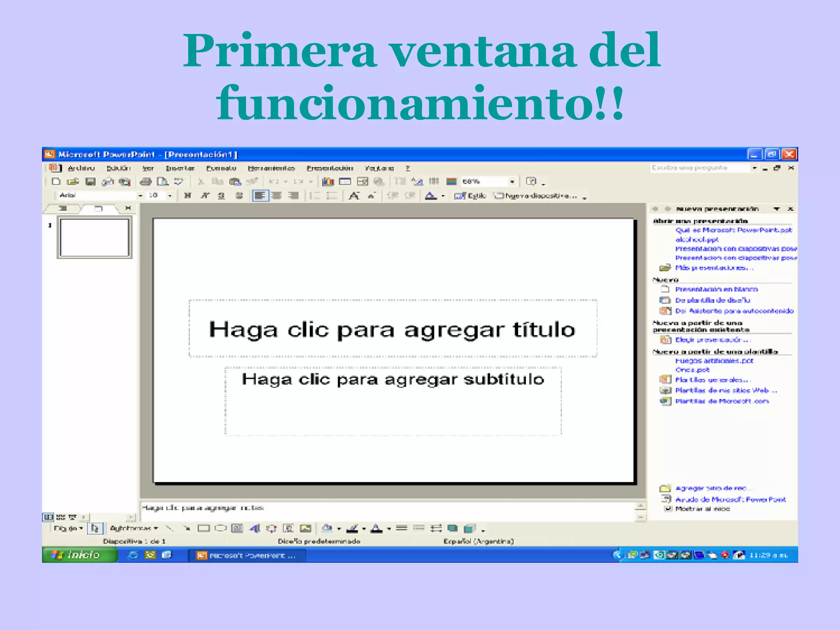The width and height of the screenshot is (840, 630).
Task: Run the spelling check icon
Action: click(x=179, y=181)
